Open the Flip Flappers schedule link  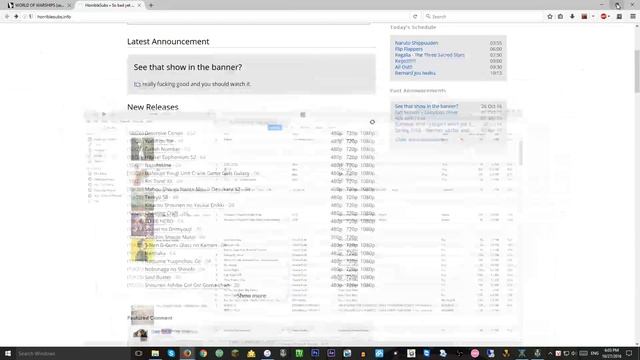[409, 49]
